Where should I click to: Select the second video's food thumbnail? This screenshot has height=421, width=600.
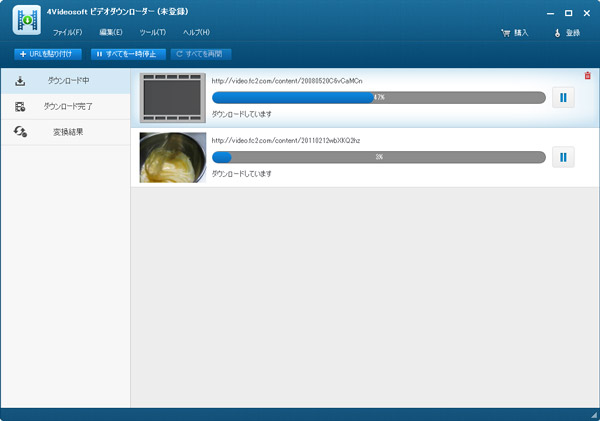tap(173, 157)
